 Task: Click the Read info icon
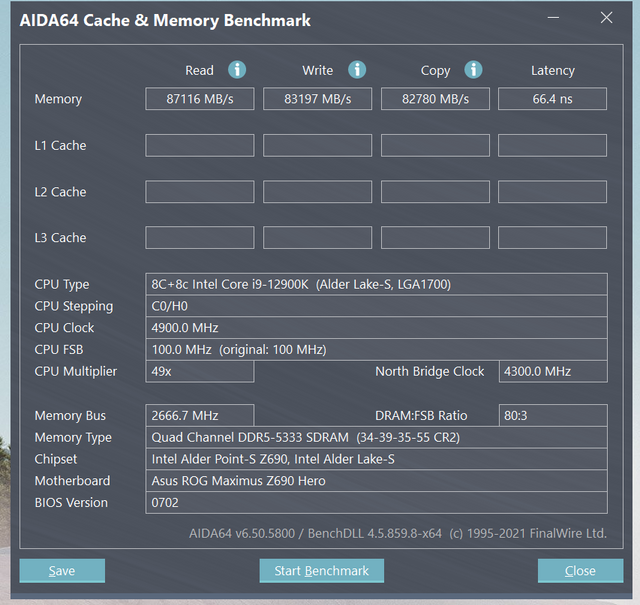[x=237, y=70]
